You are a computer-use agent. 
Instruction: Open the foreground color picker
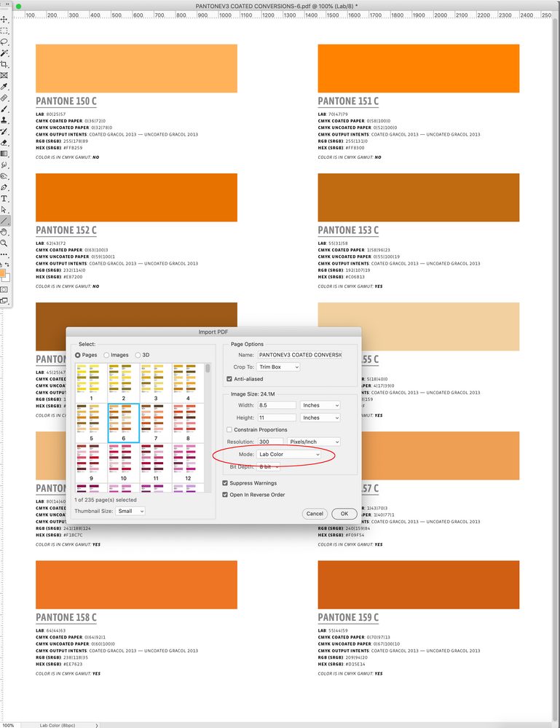[2, 273]
